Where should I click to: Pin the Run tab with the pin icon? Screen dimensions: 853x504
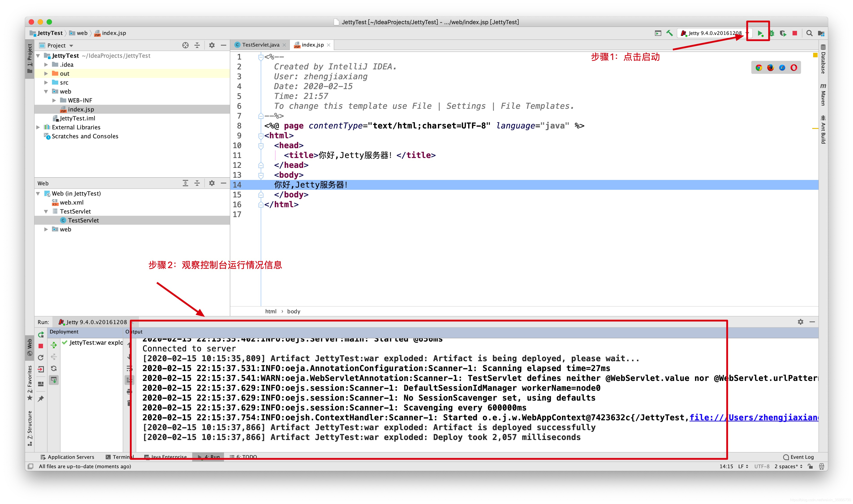click(41, 398)
